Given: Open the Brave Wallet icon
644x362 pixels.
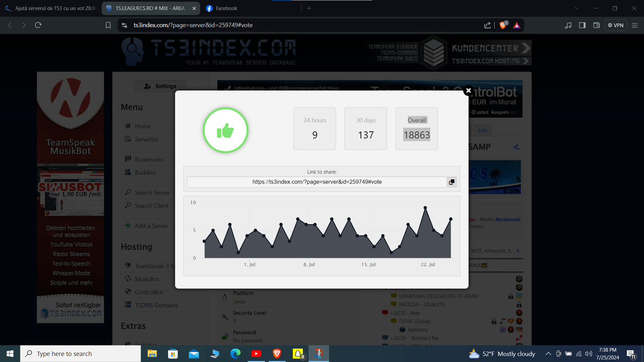Looking at the screenshot, I should [x=597, y=25].
